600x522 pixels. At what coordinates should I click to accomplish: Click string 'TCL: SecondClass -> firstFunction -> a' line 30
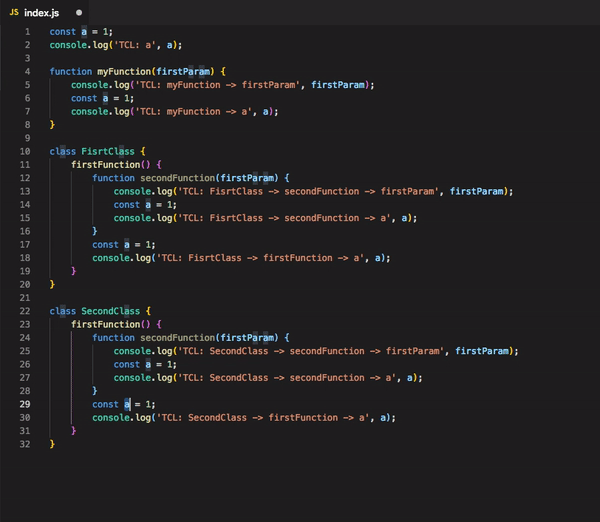point(263,418)
